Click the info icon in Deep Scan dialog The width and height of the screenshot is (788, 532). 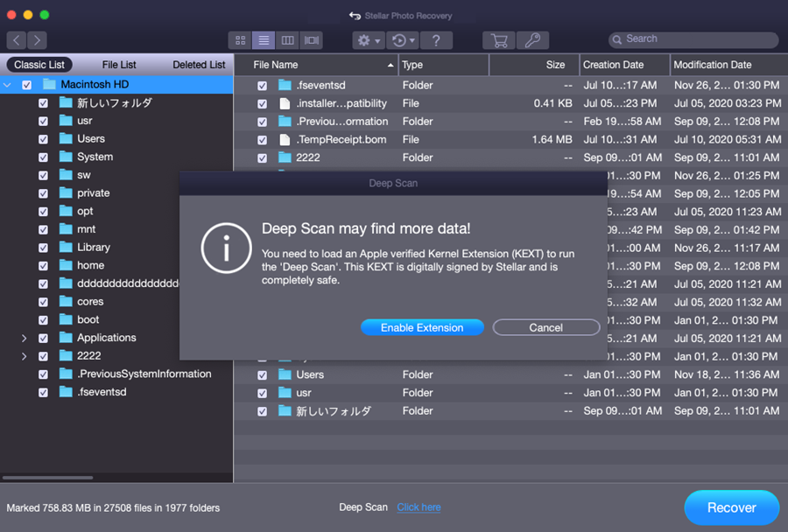[x=226, y=248]
